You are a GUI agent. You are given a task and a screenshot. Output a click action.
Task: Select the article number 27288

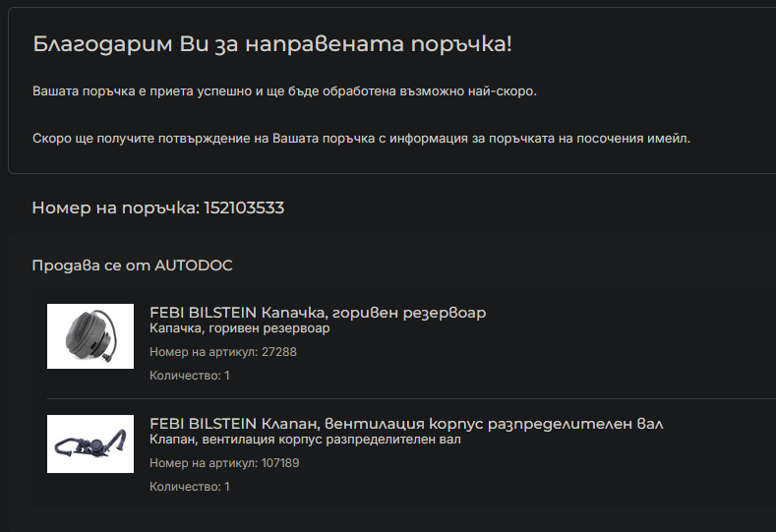[x=279, y=352]
